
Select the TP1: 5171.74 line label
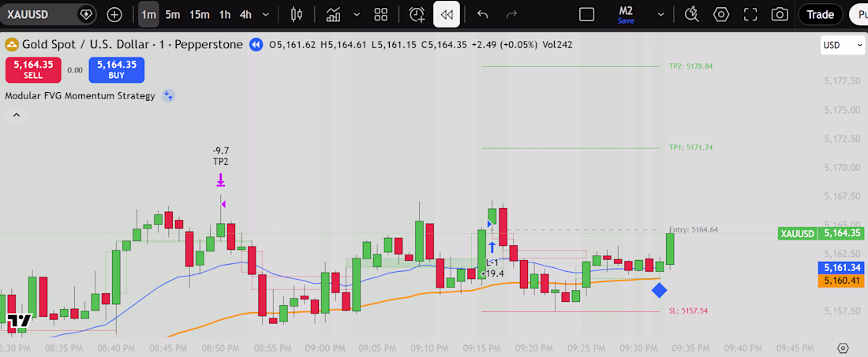[x=690, y=147]
